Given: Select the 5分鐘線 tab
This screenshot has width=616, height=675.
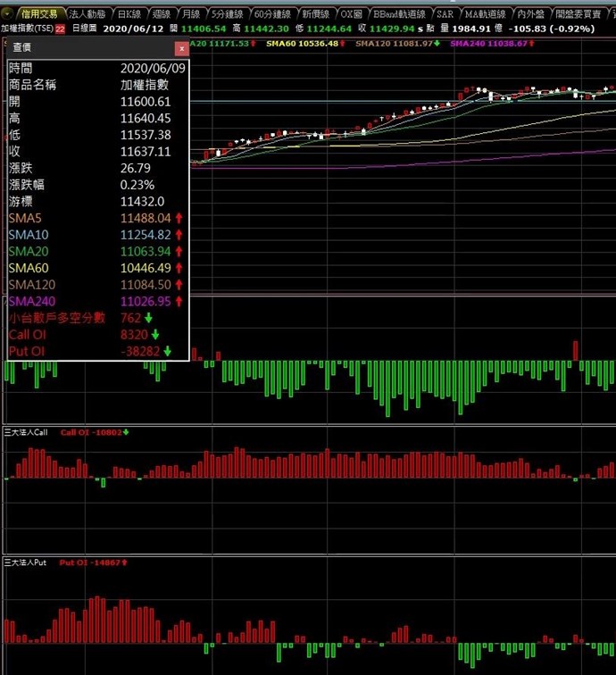Looking at the screenshot, I should click(228, 14).
